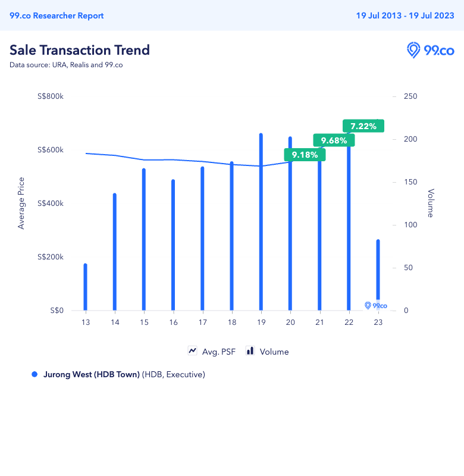Click the 'S$0' axis label
Image resolution: width=464 pixels, height=476 pixels.
click(57, 310)
